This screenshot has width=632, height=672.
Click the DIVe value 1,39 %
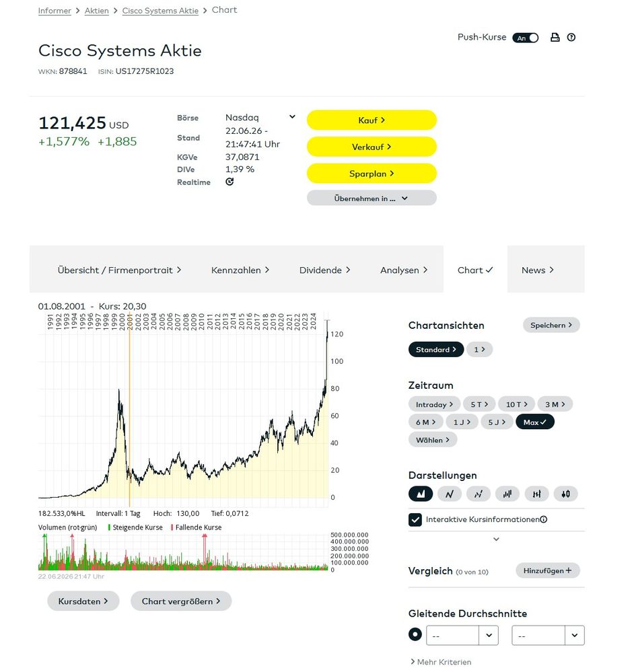[x=240, y=170]
